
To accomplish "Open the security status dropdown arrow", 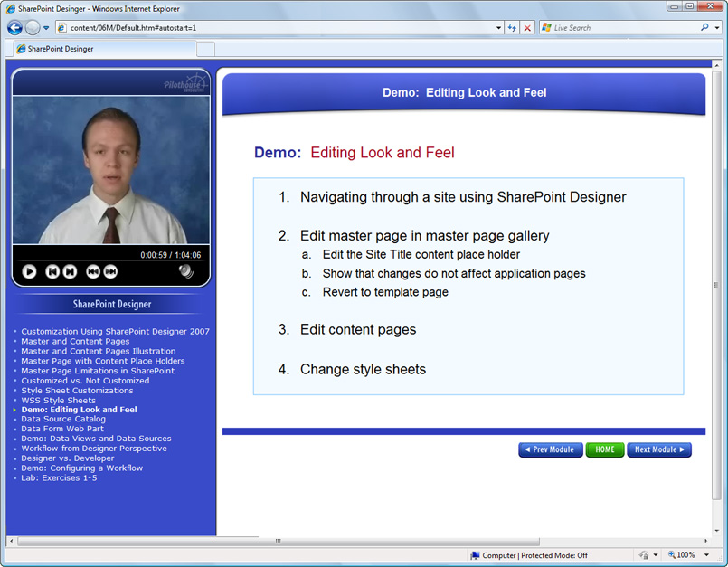I will pos(656,555).
